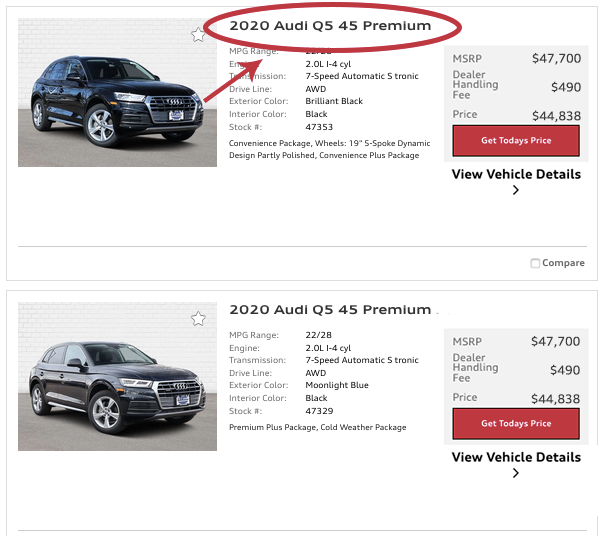Click the Premium Plus Package, Cold Weather text
The image size is (603, 536).
pyautogui.click(x=317, y=427)
